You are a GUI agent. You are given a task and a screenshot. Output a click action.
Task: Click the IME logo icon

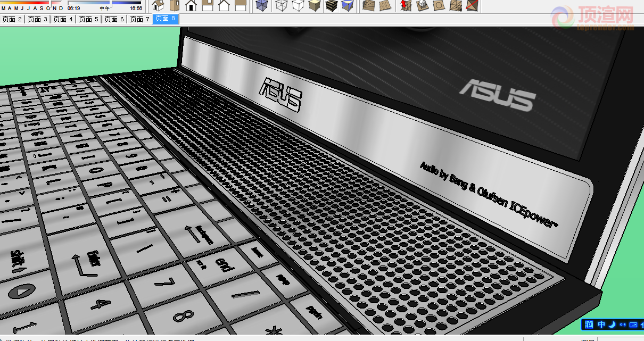pyautogui.click(x=589, y=325)
